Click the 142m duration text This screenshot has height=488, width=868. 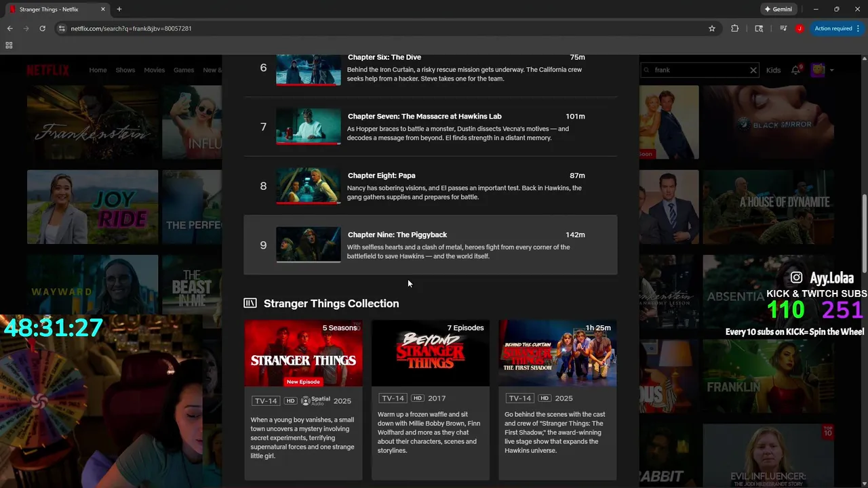[575, 235]
